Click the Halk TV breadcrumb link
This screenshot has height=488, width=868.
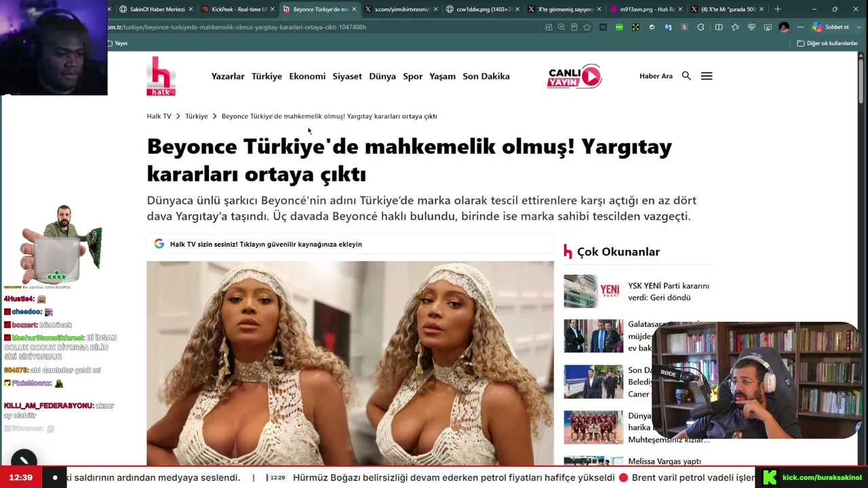click(x=159, y=116)
